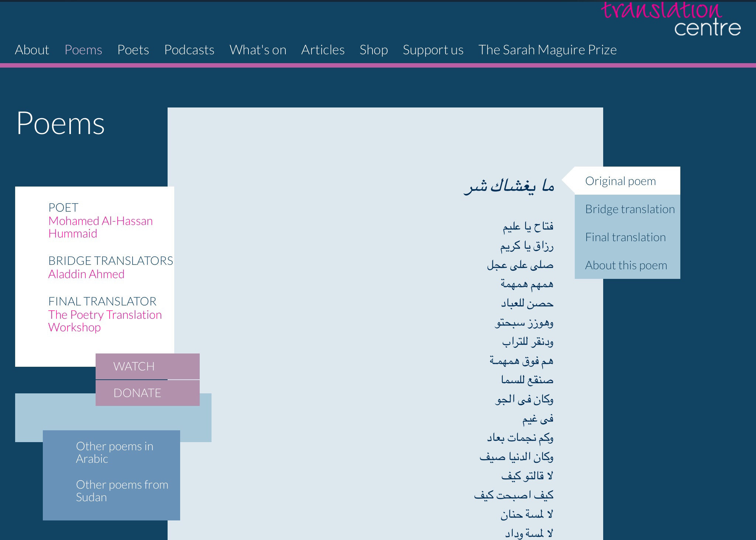
Task: Open the About menu item
Action: [32, 50]
